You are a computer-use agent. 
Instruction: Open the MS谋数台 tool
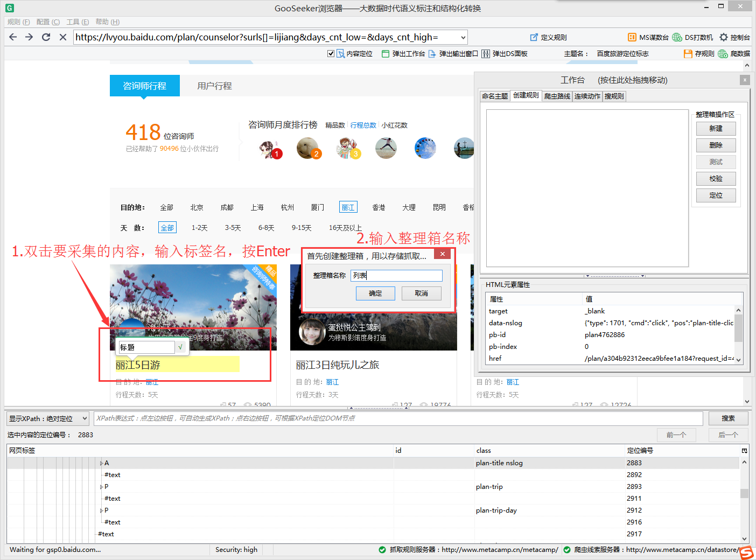coord(648,37)
